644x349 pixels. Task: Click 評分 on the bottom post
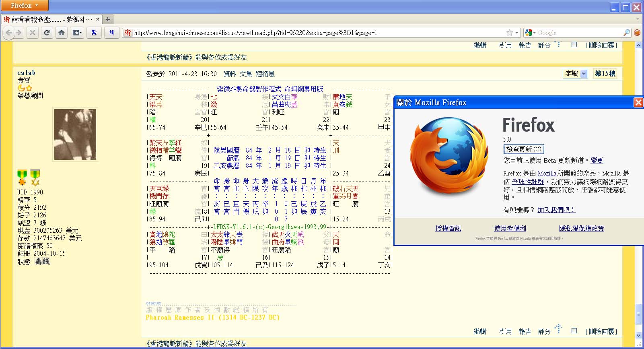point(544,331)
